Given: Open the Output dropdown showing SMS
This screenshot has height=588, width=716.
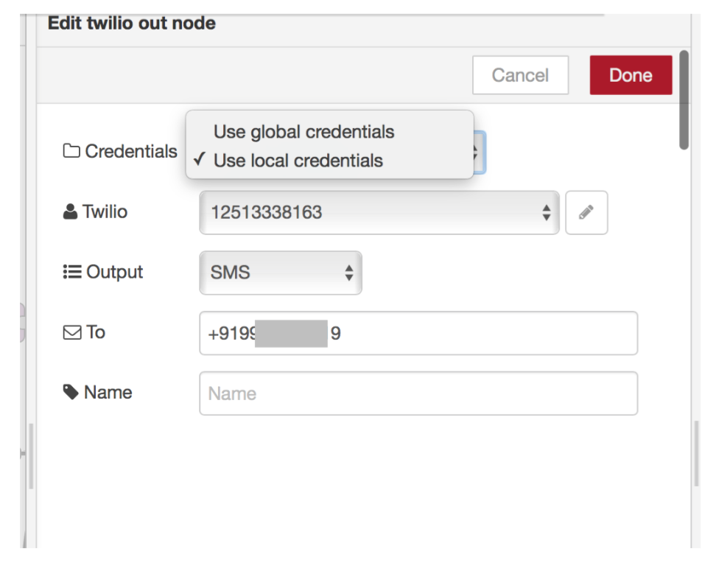Looking at the screenshot, I should click(281, 272).
